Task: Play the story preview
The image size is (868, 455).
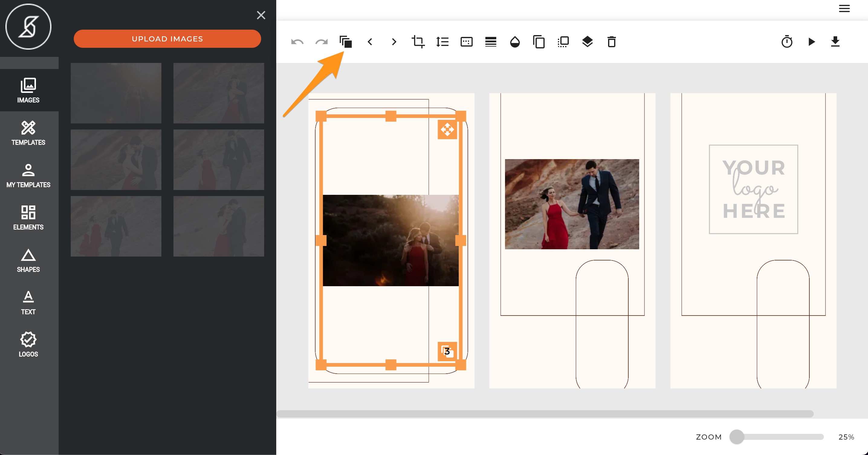Action: pyautogui.click(x=811, y=42)
